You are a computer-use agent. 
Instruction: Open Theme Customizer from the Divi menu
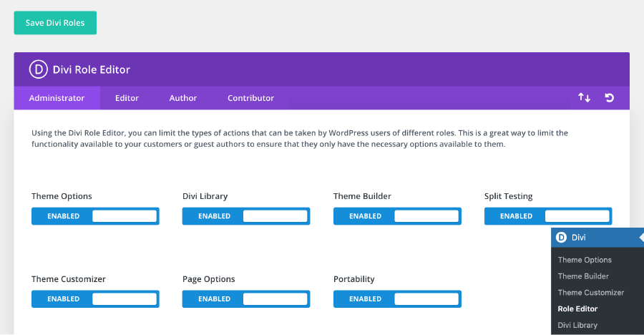point(591,293)
